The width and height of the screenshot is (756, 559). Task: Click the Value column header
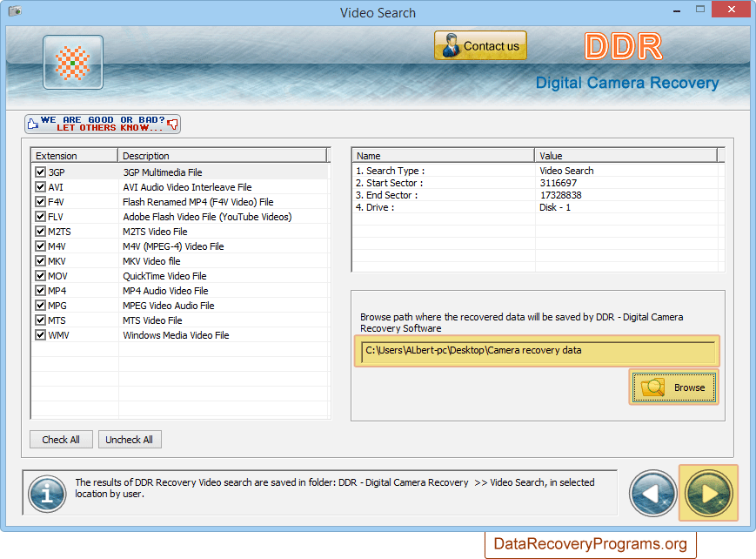[x=626, y=156]
